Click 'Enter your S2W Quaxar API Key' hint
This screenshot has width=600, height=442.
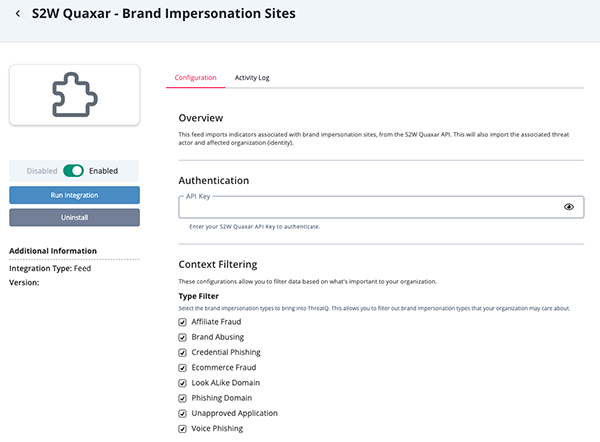pyautogui.click(x=254, y=227)
